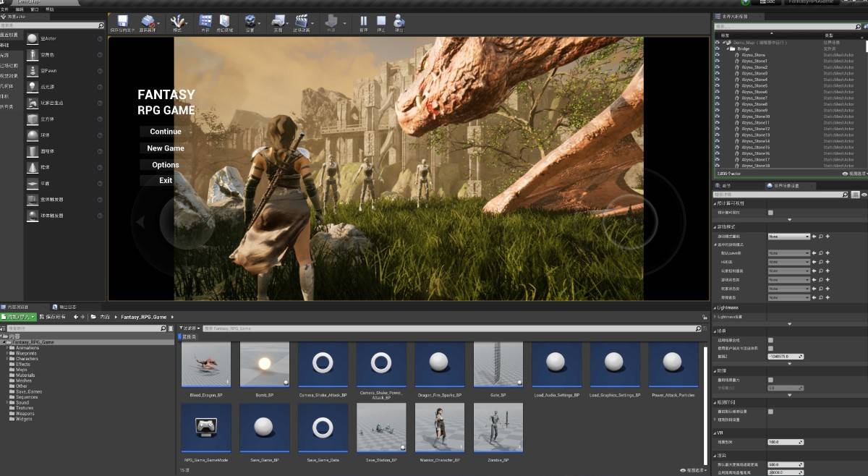Open the Marketplace toolbar icon
The height and width of the screenshot is (476, 868).
[225, 22]
